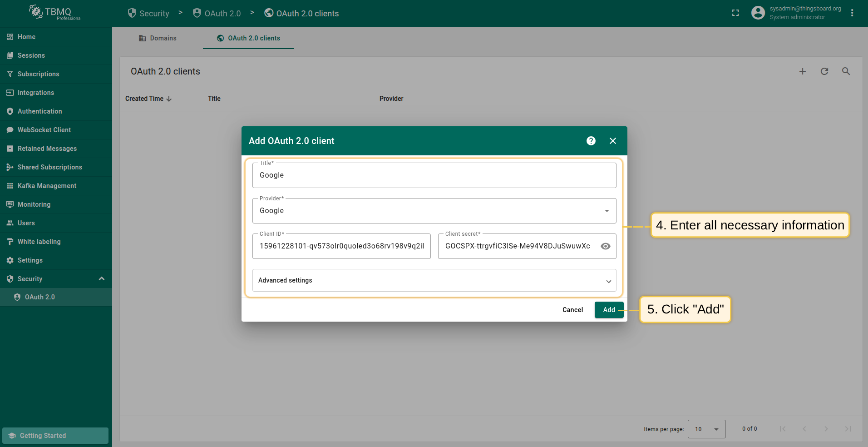Click the user account avatar icon
Screen dimensions: 868x447
tap(758, 13)
